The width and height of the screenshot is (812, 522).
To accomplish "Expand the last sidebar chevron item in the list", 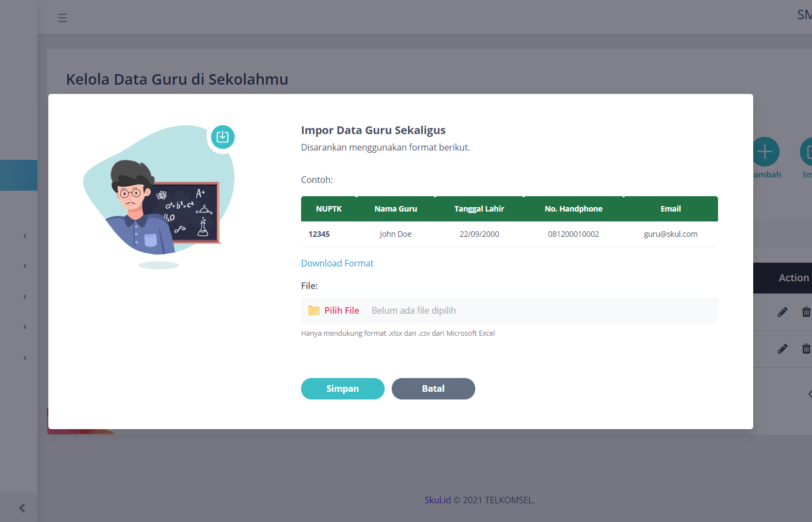I will click(25, 358).
